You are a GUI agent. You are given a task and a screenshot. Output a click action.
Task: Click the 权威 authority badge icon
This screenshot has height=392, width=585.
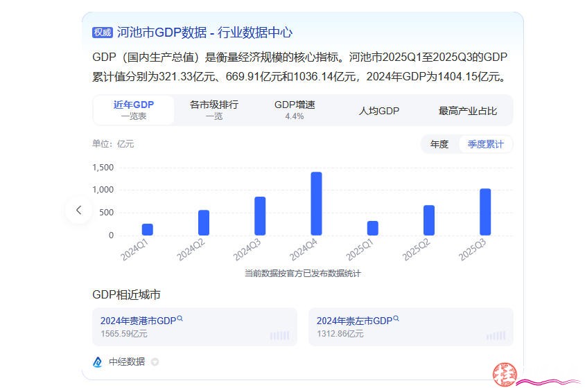(102, 33)
